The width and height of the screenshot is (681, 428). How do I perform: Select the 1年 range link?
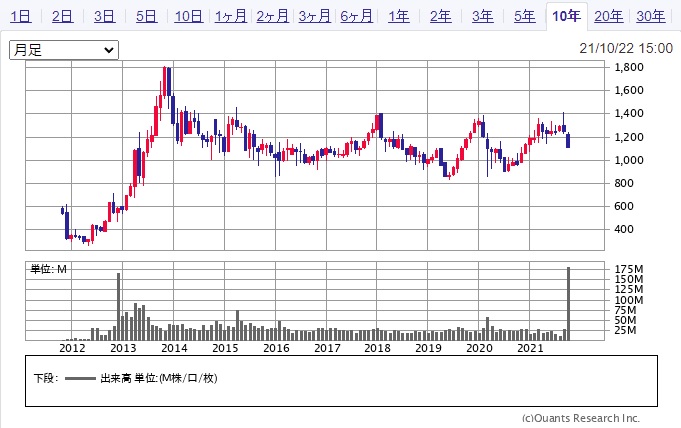(x=399, y=17)
